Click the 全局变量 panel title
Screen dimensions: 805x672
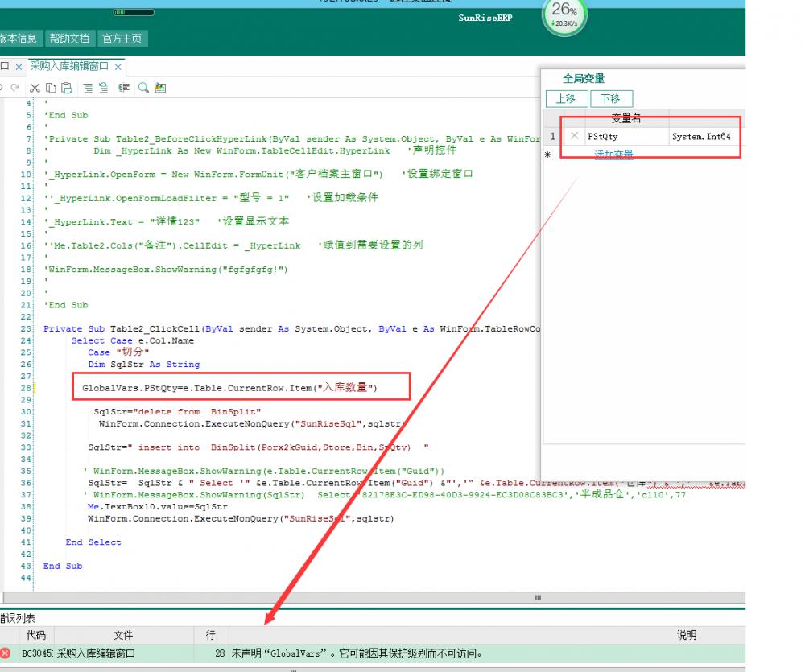tap(583, 79)
